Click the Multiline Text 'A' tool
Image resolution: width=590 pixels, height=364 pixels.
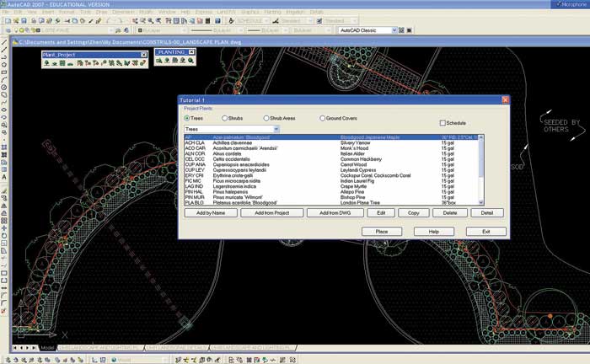5,177
